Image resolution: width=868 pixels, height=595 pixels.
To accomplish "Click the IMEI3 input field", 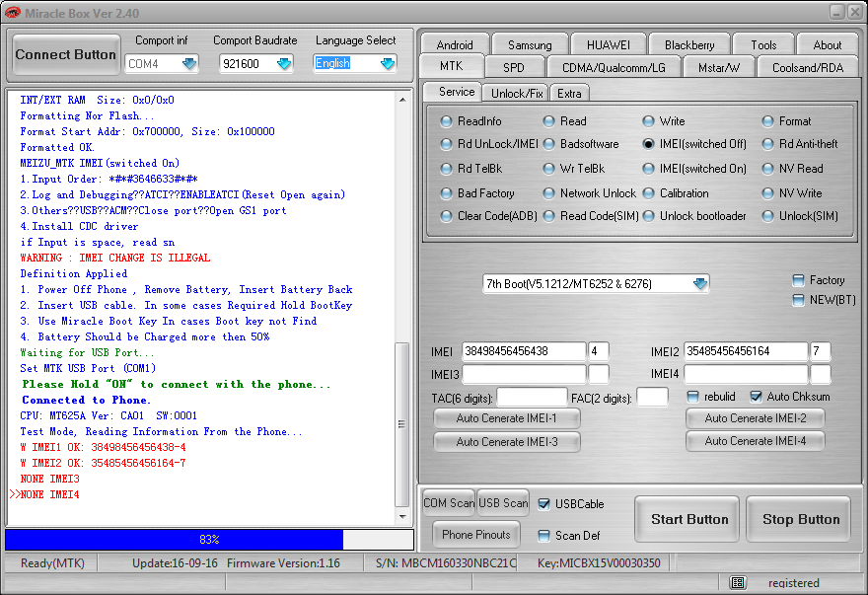I will click(x=524, y=375).
